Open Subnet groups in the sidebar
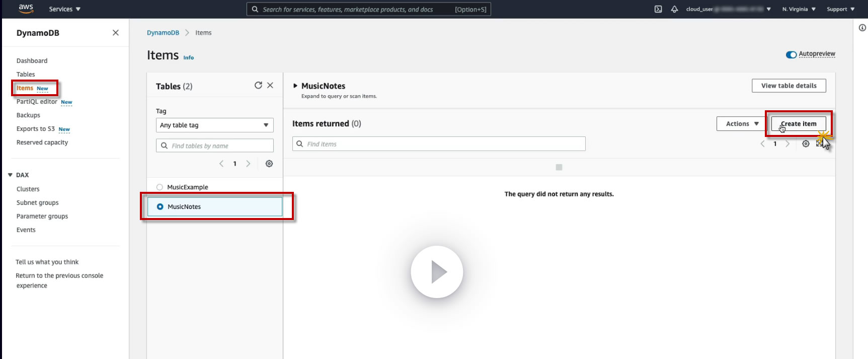The height and width of the screenshot is (359, 868). tap(37, 203)
